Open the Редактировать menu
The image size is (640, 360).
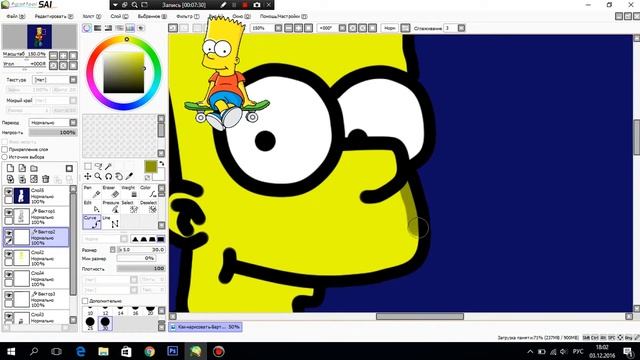53,16
